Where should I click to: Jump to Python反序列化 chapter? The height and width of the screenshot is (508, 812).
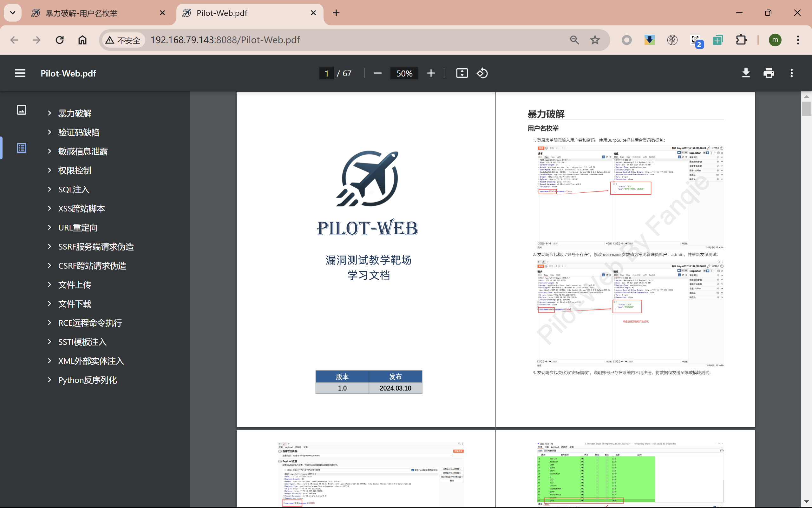tap(88, 380)
